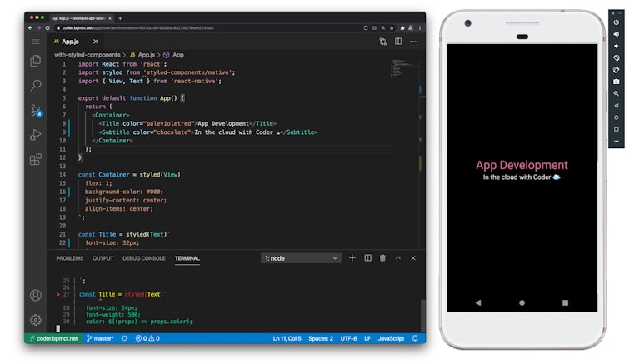The height and width of the screenshot is (364, 640).
Task: Open the Run and Debug view
Action: click(x=36, y=134)
